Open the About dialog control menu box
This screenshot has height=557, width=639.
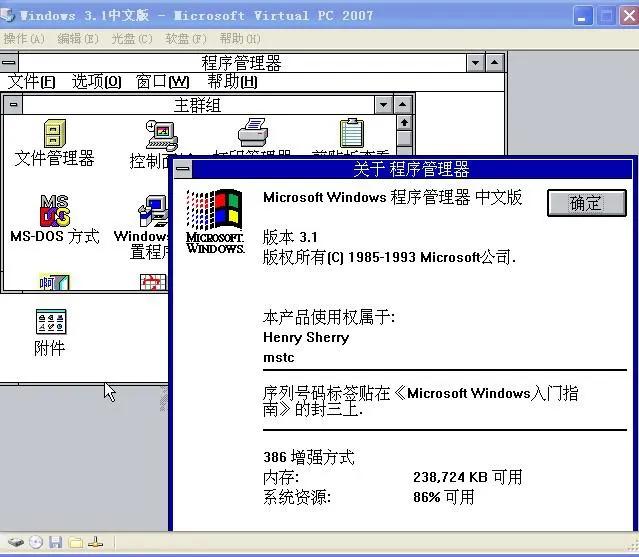click(183, 168)
